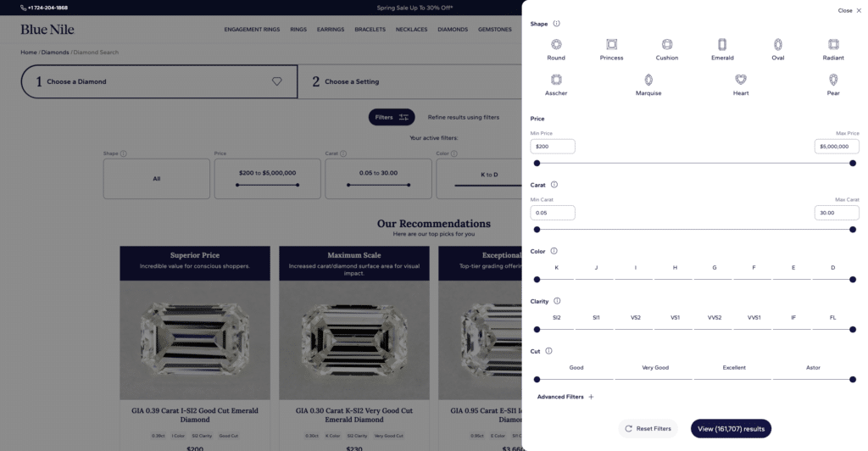868x451 pixels.
Task: Open the 0.30 Carat K-SI2 Emerald diamond image
Action: point(354,340)
